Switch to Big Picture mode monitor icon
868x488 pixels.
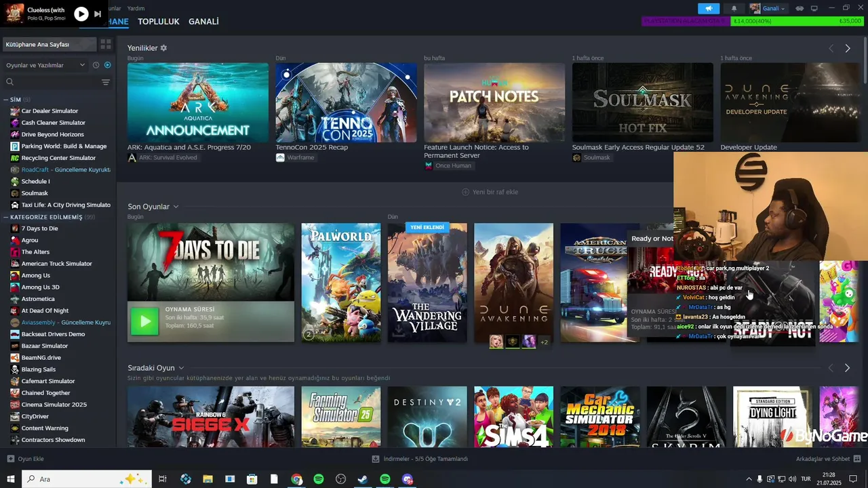pyautogui.click(x=814, y=9)
